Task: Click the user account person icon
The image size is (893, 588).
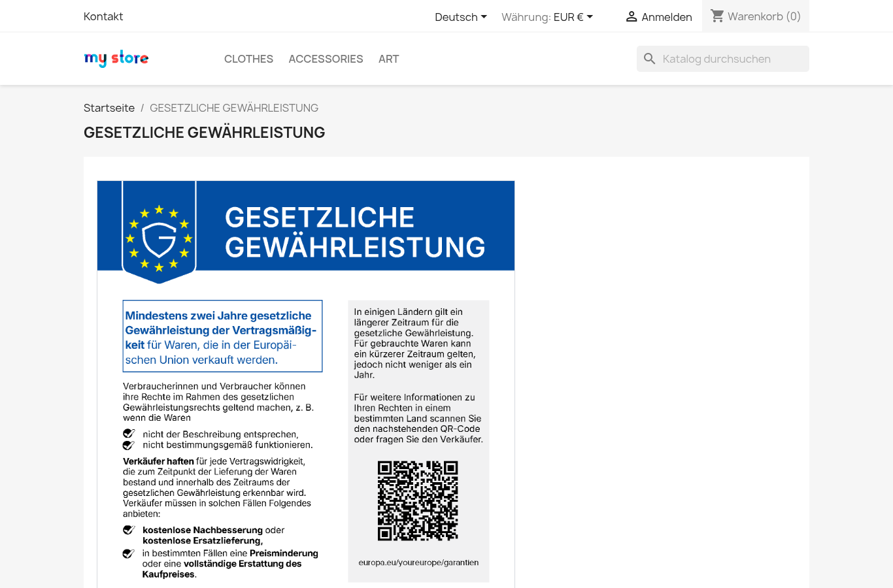Action: (632, 16)
